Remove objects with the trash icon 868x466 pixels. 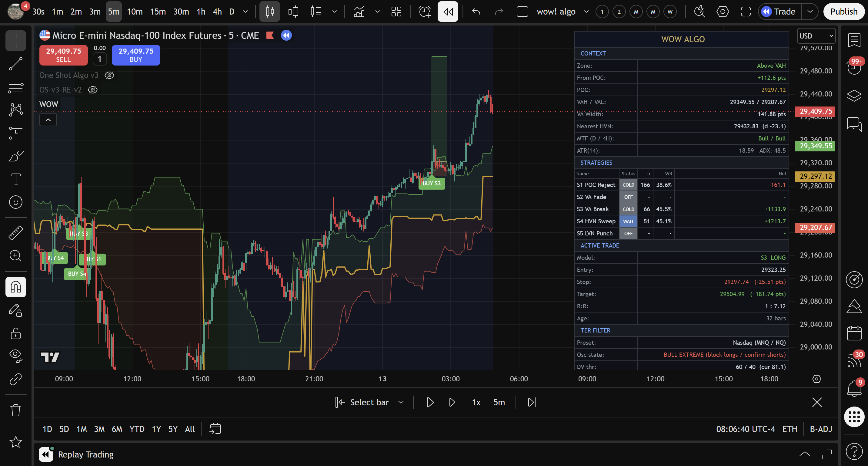pyautogui.click(x=15, y=410)
